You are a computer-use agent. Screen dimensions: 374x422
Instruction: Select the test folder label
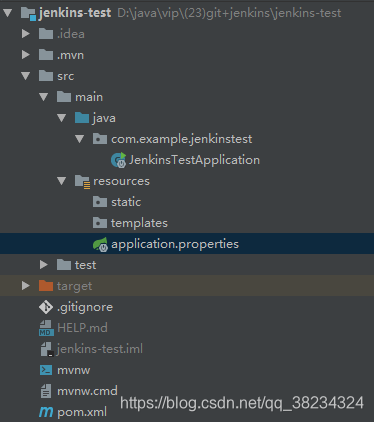click(x=86, y=265)
